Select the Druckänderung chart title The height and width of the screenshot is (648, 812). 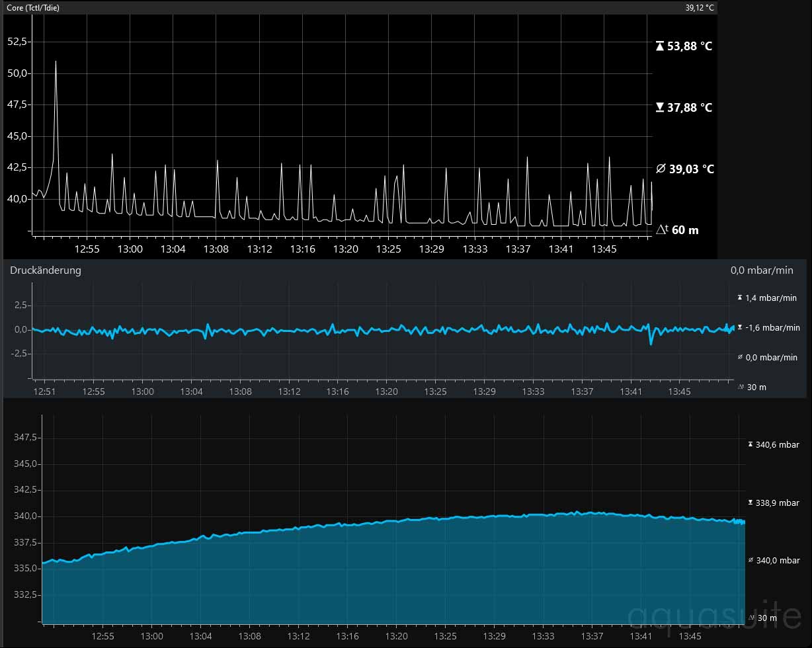[46, 270]
